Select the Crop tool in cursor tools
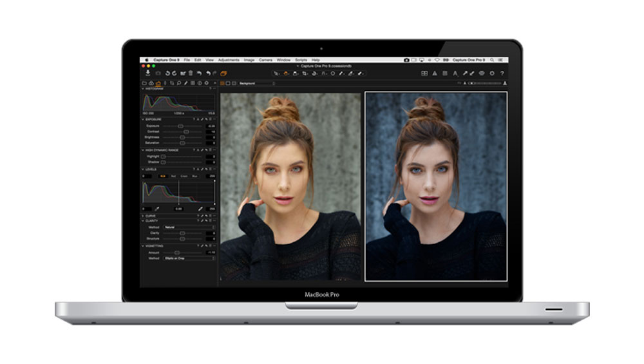 pos(305,73)
